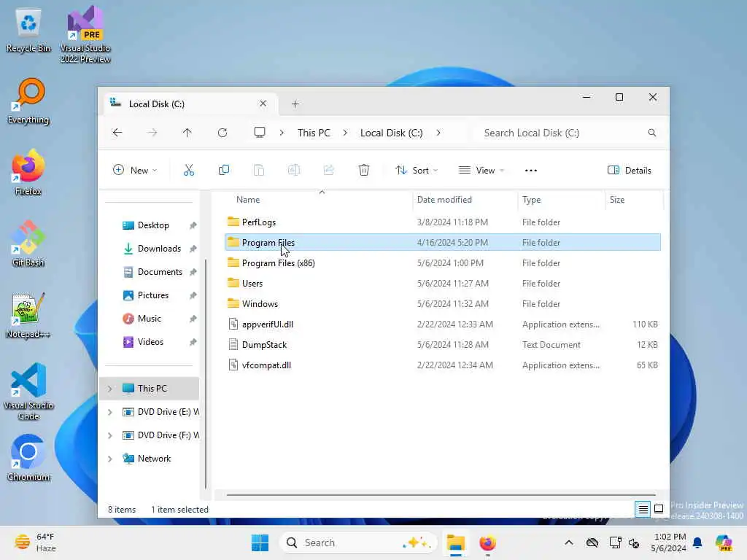The height and width of the screenshot is (560, 747).
Task: Open Chromium desktop shortcut
Action: [x=28, y=458]
